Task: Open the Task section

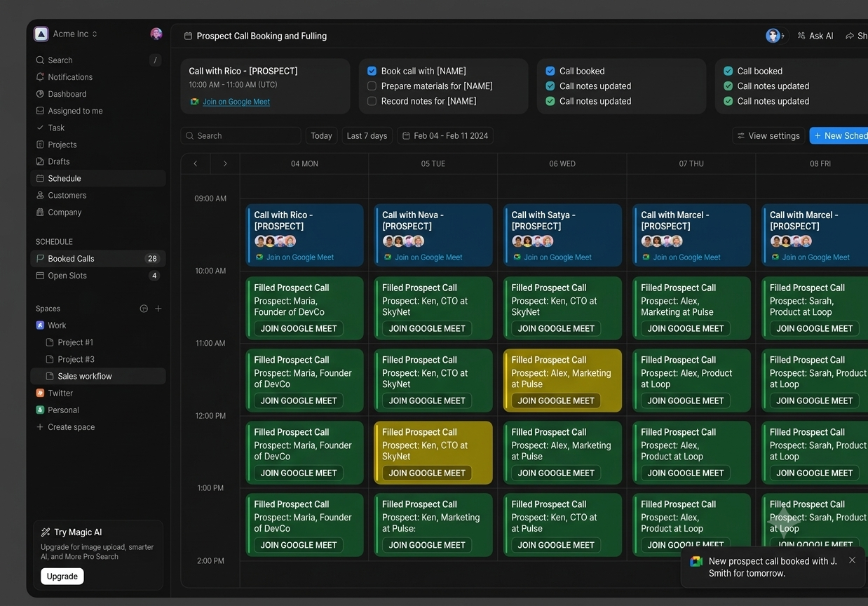Action: coord(98,128)
